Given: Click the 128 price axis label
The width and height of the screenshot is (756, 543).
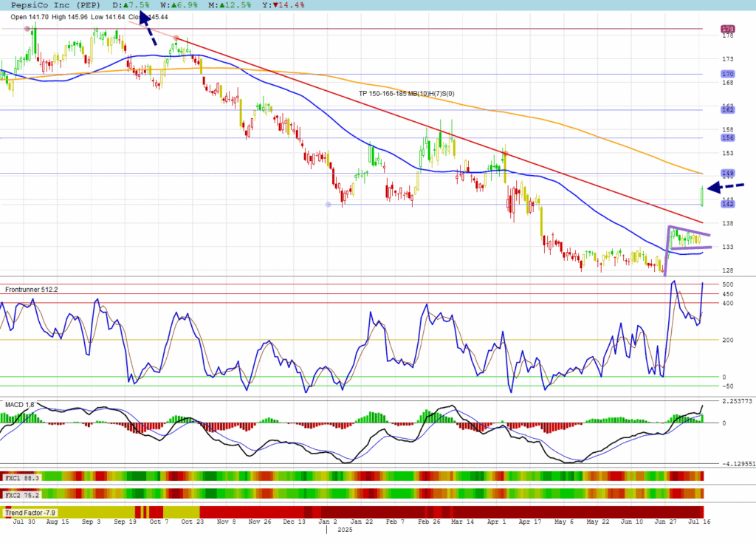Looking at the screenshot, I should pyautogui.click(x=727, y=270).
